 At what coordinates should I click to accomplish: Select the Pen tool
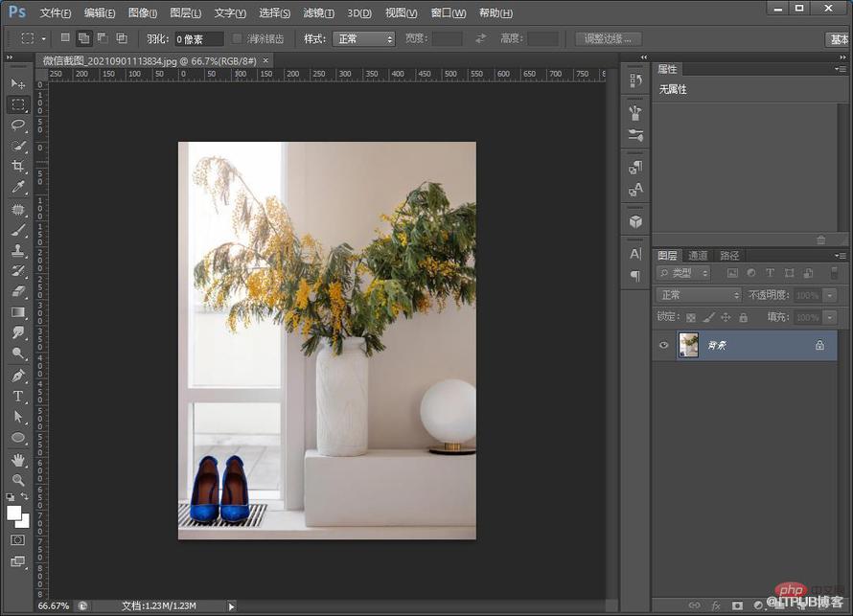18,376
